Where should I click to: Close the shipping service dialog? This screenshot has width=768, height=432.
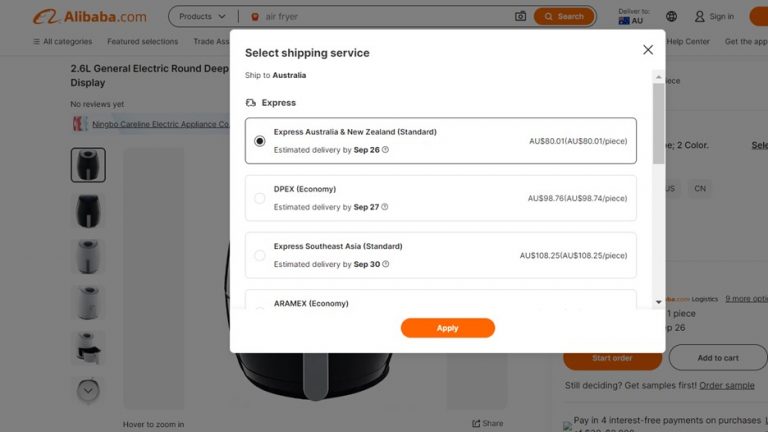[648, 50]
